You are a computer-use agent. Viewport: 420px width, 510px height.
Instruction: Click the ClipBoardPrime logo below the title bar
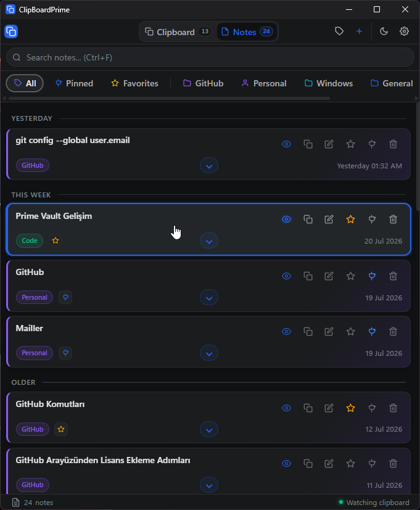click(11, 31)
